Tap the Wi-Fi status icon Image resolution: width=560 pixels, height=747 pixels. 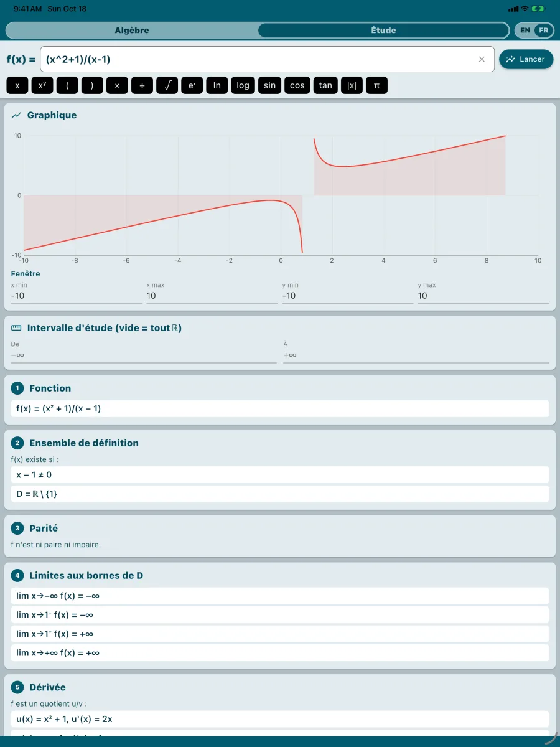[x=525, y=9]
